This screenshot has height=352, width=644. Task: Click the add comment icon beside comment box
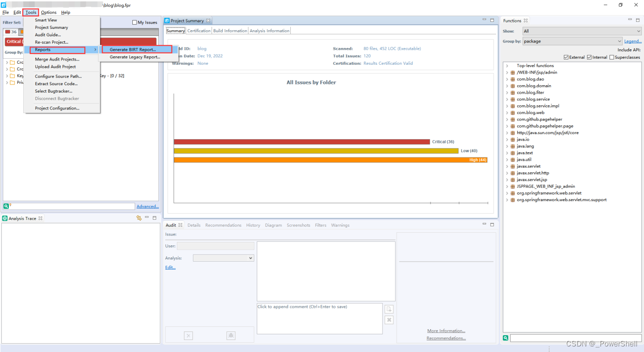pyautogui.click(x=389, y=309)
